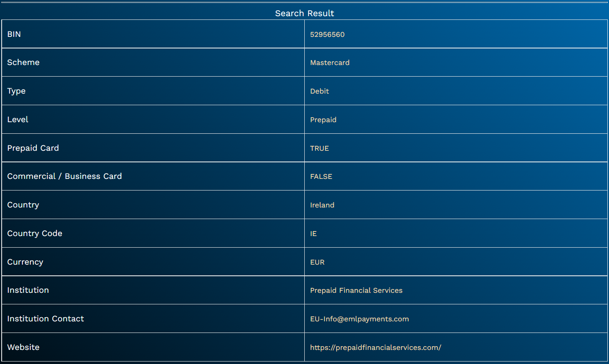
Task: Open the prepaidfinancialservices.com website link
Action: (x=376, y=347)
